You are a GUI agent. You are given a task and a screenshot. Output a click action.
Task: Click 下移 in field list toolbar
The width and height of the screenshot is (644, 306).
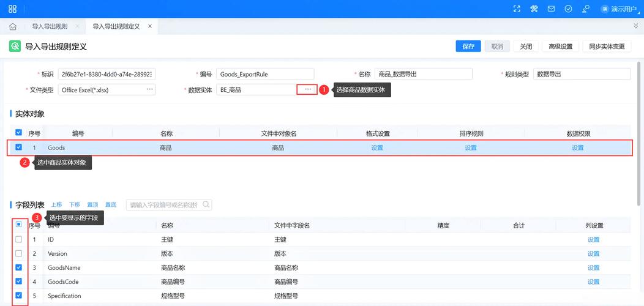74,204
